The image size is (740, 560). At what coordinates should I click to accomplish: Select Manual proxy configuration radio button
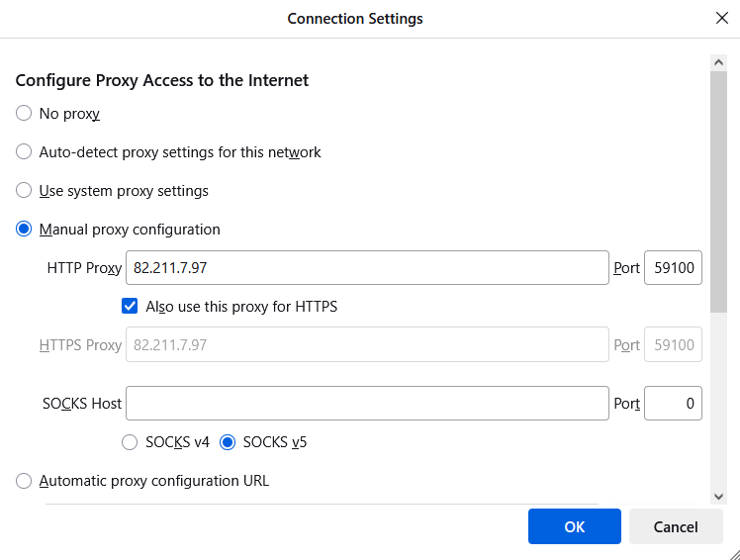(24, 229)
